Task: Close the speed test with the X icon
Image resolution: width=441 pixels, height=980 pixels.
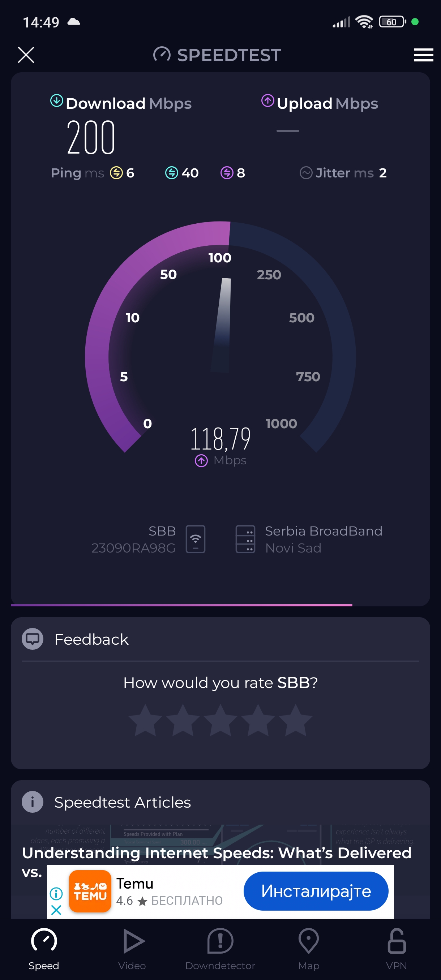Action: click(x=26, y=55)
